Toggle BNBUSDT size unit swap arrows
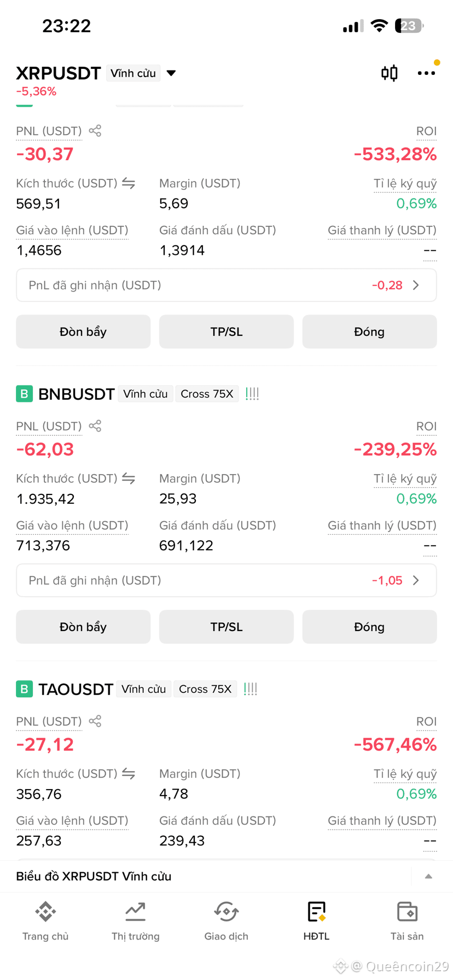This screenshot has height=980, width=453. tap(129, 479)
